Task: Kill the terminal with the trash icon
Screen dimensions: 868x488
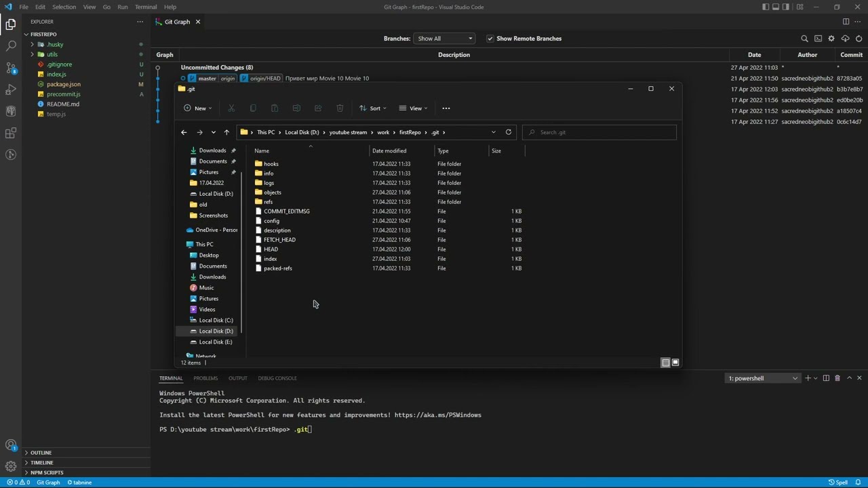Action: pyautogui.click(x=837, y=378)
